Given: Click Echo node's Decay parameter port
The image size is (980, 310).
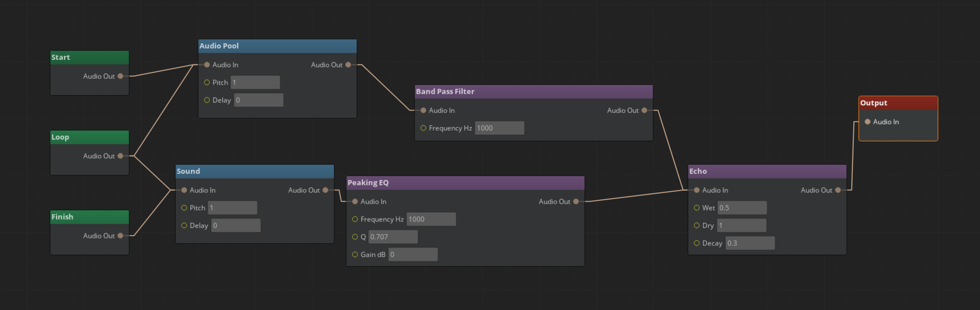Looking at the screenshot, I should pyautogui.click(x=697, y=243).
